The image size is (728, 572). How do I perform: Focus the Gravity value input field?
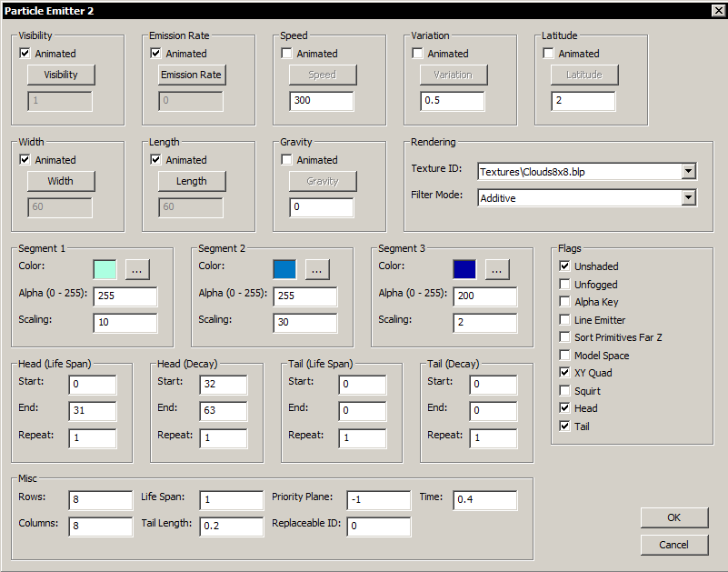322,207
